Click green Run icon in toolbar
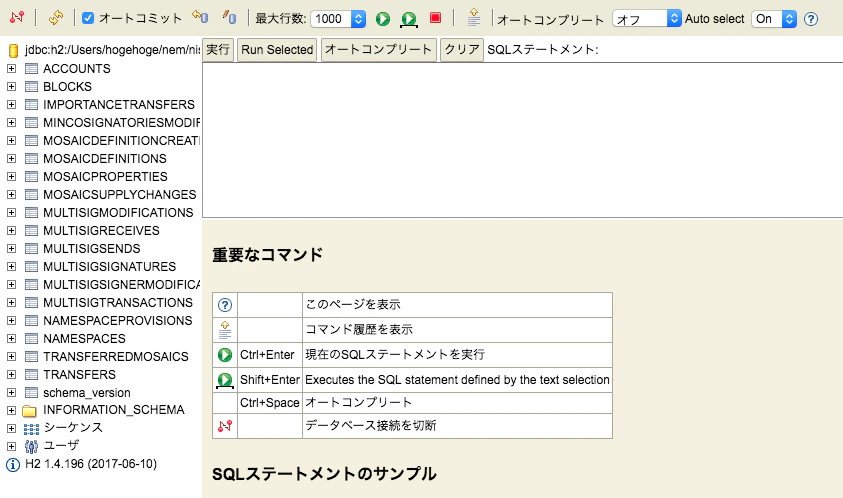 click(x=383, y=19)
